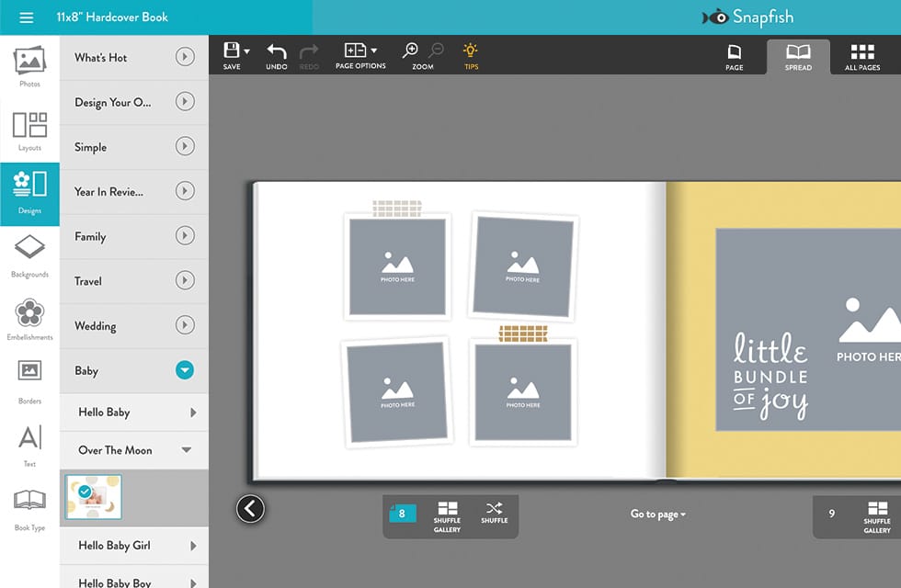The image size is (901, 588).
Task: Open the Go to page dropdown
Action: pyautogui.click(x=656, y=514)
